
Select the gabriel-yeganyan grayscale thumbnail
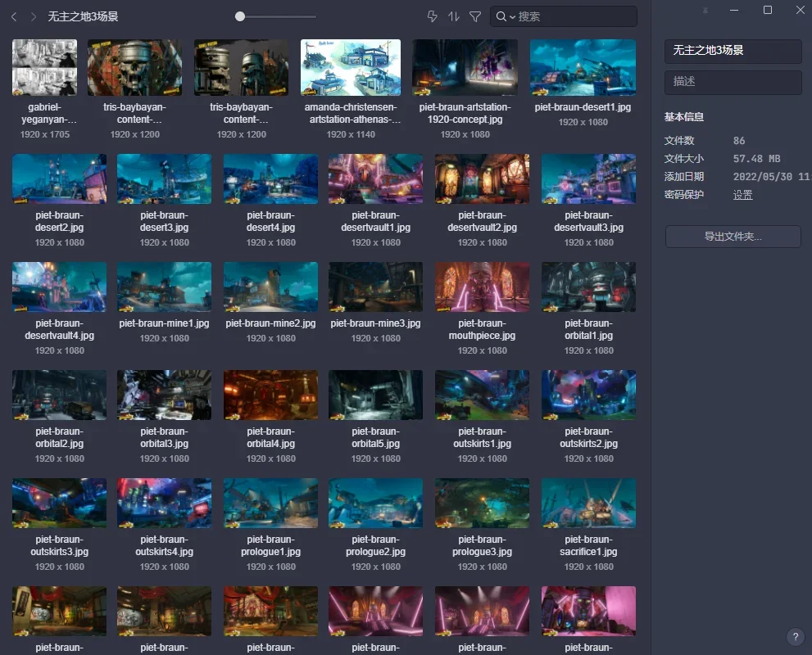(x=44, y=67)
